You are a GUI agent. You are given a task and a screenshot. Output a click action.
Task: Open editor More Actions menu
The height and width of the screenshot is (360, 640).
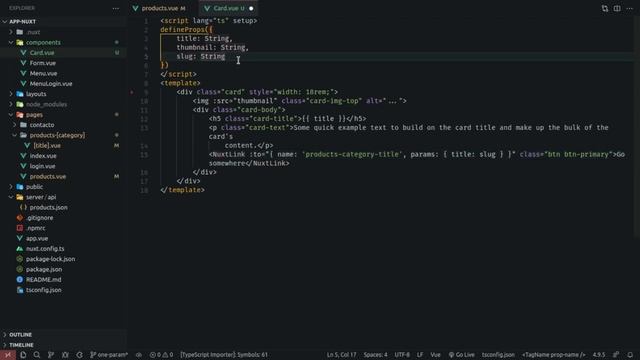tap(629, 8)
